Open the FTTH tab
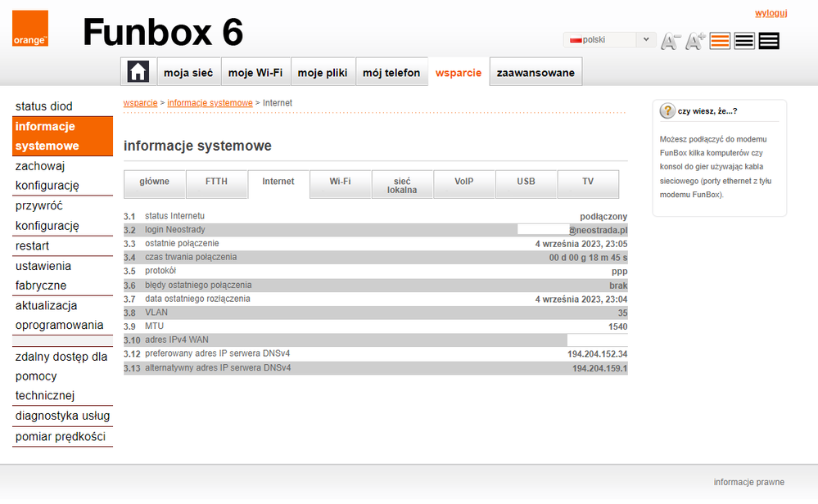This screenshot has width=818, height=504. tap(216, 182)
